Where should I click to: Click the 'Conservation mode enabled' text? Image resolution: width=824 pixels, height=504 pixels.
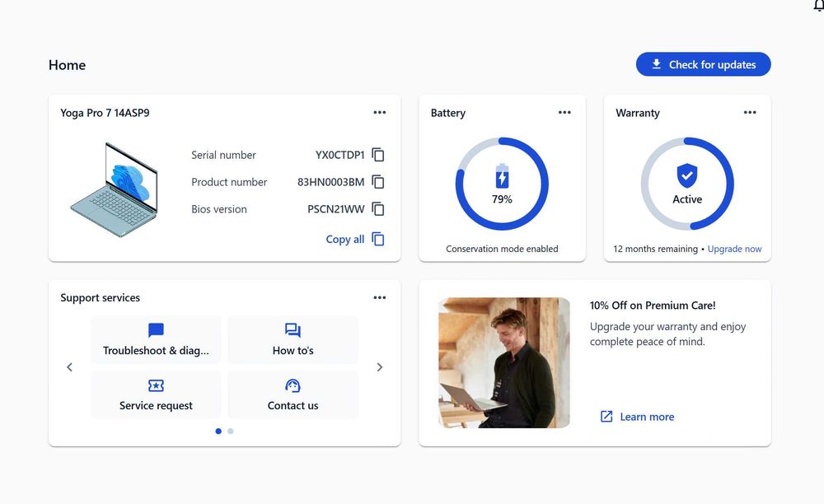[502, 249]
